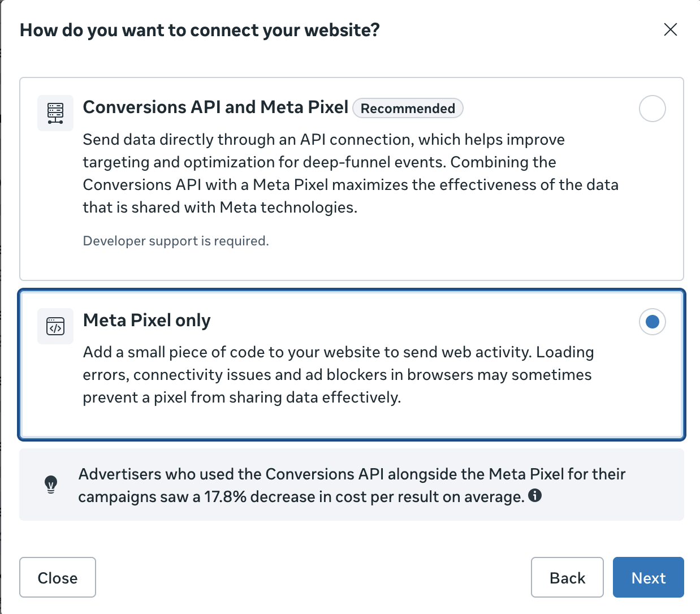This screenshot has height=614, width=700.
Task: Click the server icon beside Conversions API
Action: [55, 113]
